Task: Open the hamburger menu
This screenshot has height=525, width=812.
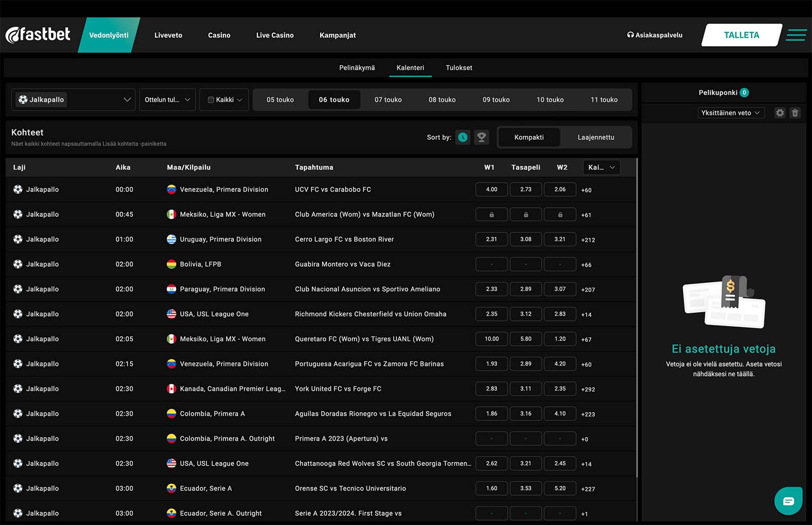Action: click(x=796, y=35)
